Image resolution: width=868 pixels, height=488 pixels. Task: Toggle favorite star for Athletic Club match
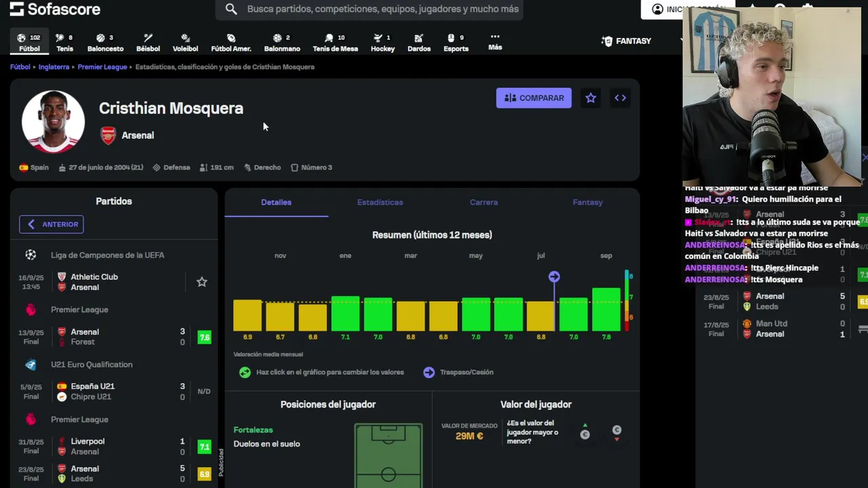point(201,282)
